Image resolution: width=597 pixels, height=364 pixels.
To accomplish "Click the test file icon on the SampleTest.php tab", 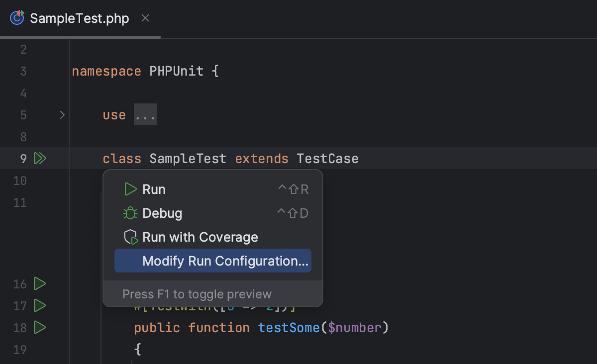I will [x=16, y=17].
